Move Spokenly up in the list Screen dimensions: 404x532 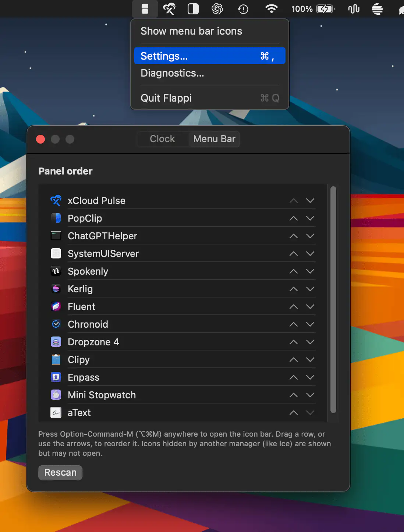[294, 271]
